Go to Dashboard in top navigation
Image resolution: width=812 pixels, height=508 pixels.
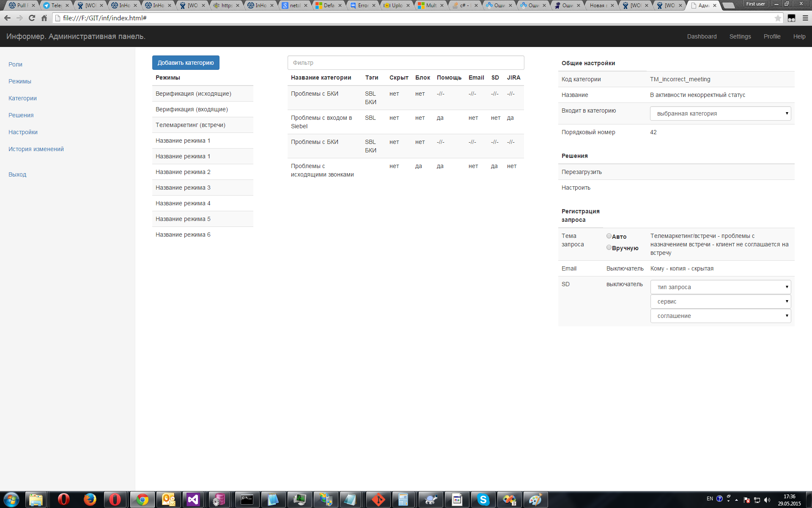point(702,36)
